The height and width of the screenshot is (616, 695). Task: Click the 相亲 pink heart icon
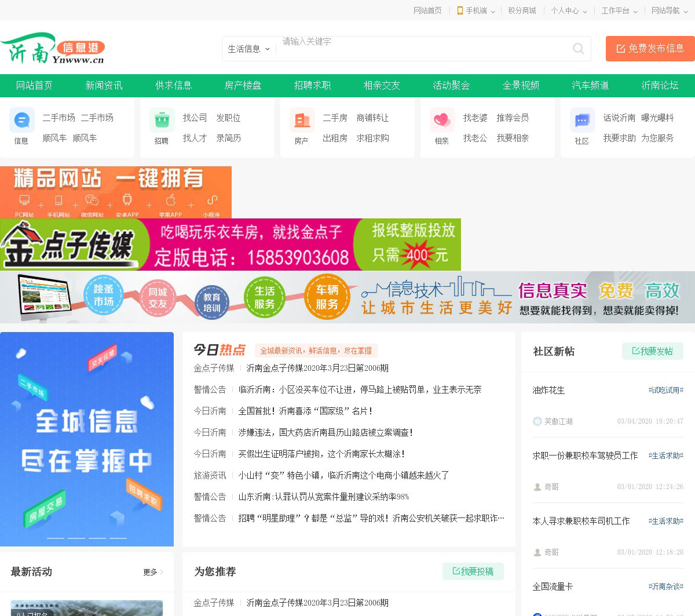(x=442, y=121)
